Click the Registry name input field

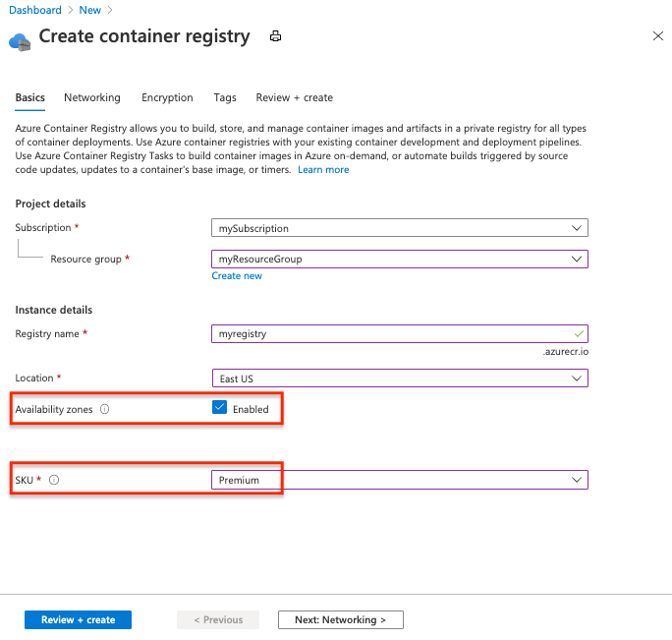(393, 333)
